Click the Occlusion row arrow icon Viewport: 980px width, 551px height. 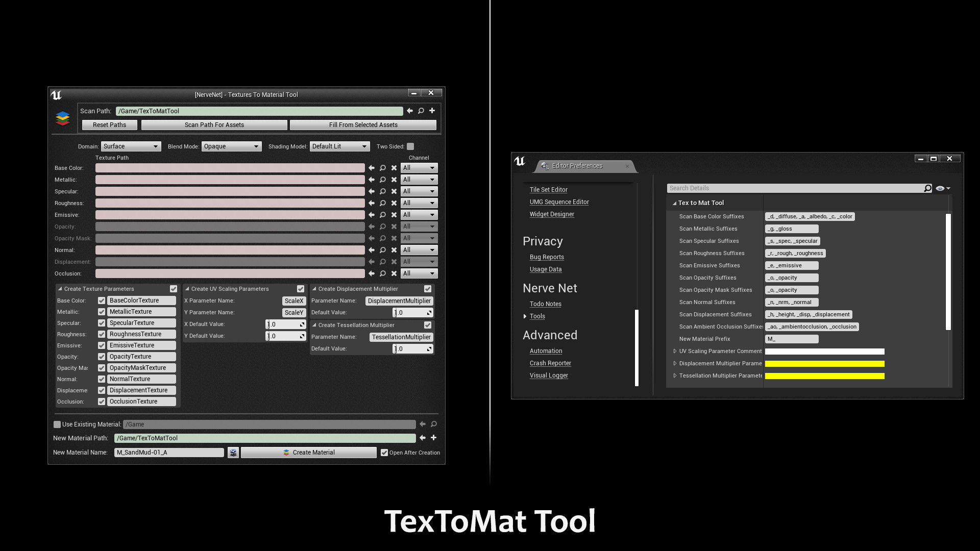pyautogui.click(x=372, y=273)
